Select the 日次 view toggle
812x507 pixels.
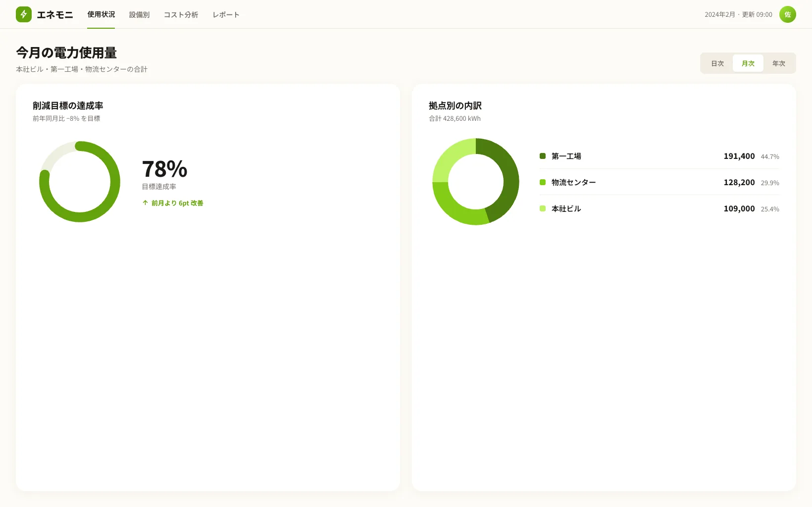tap(717, 63)
